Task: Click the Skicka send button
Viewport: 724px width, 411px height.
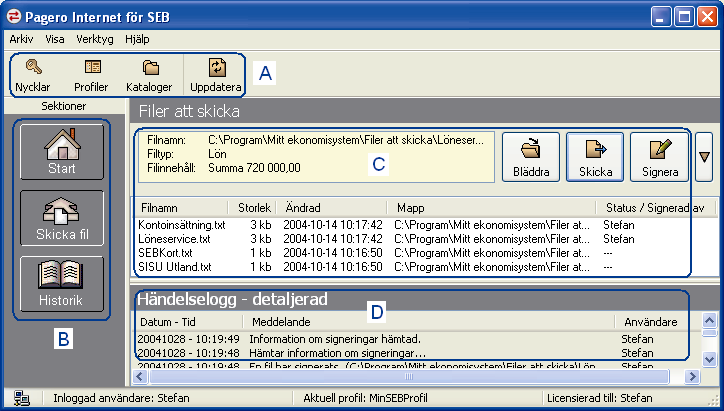Action: [x=595, y=157]
